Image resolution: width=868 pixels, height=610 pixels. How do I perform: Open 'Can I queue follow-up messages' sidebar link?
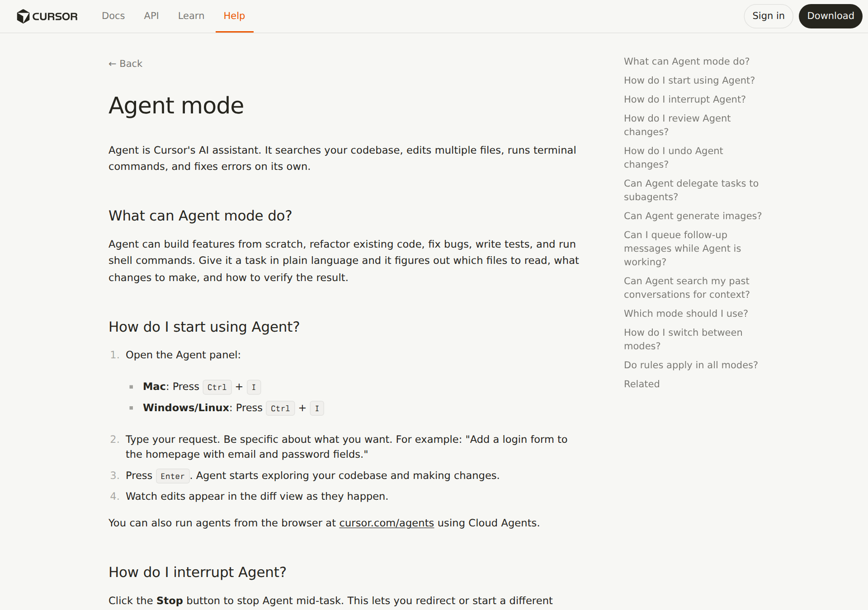point(683,249)
